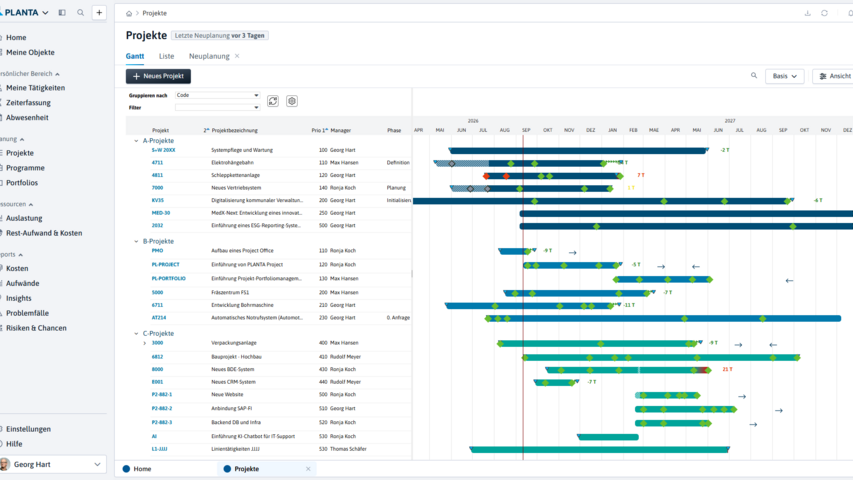This screenshot has height=480, width=853.
Task: Open the search above the Gantt chart
Action: (x=754, y=76)
